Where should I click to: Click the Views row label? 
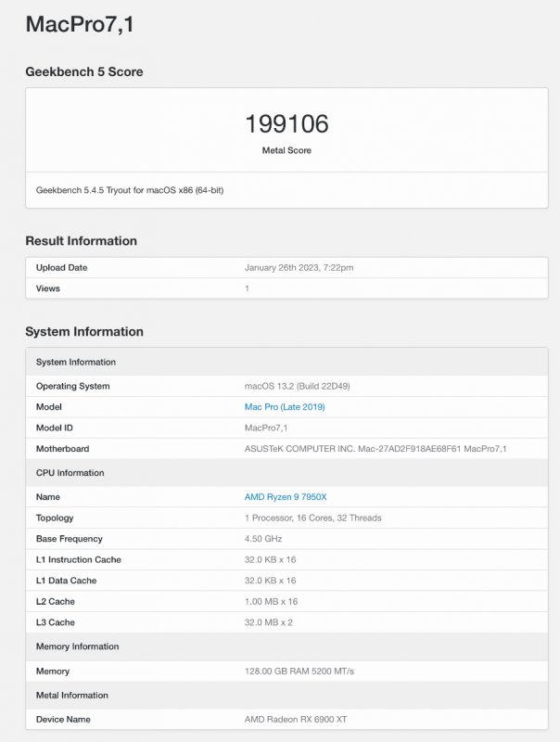[x=48, y=288]
